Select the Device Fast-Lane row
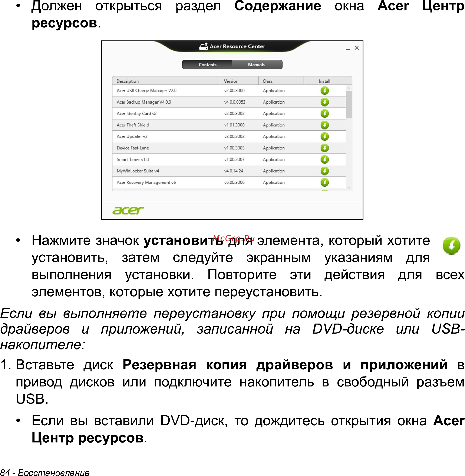Image resolution: width=465 pixels, height=476 pixels. [229, 148]
